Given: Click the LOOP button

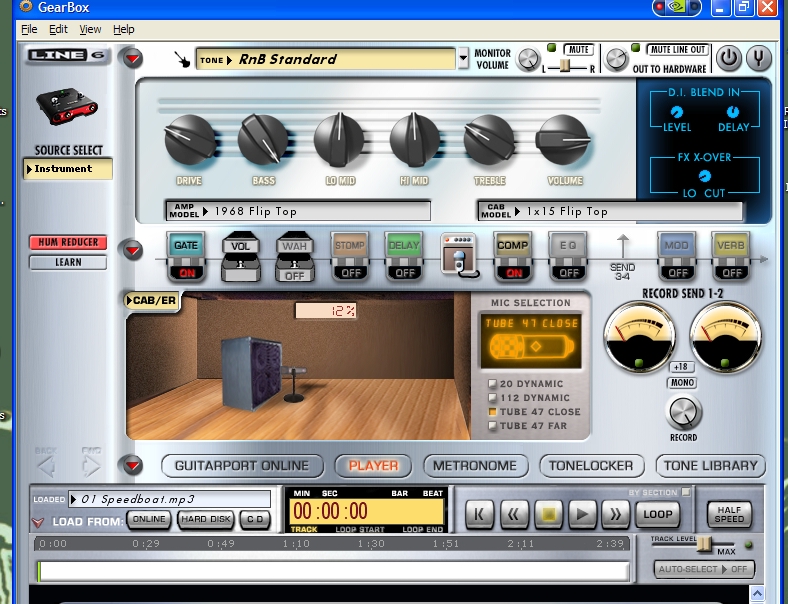Looking at the screenshot, I should click(658, 515).
